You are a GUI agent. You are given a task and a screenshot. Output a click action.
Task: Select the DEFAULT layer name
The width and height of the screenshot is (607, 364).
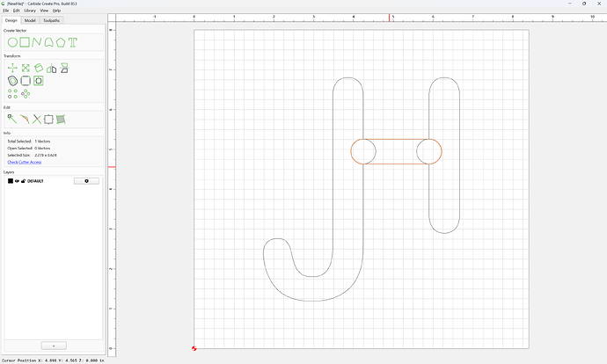coord(35,181)
